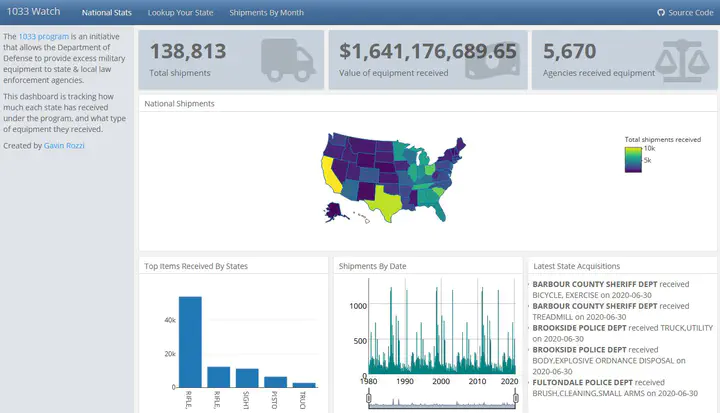Visit Gavin Rozzi's author link
The height and width of the screenshot is (413, 720).
(64, 146)
